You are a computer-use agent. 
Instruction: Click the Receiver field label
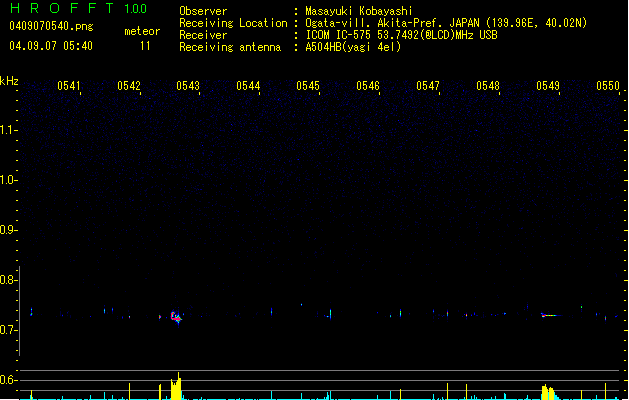tap(203, 35)
